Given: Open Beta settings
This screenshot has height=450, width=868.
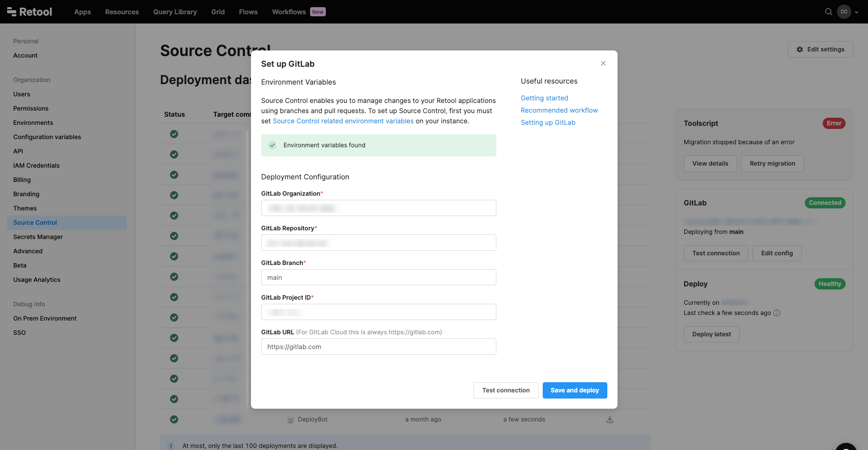Looking at the screenshot, I should click(20, 266).
